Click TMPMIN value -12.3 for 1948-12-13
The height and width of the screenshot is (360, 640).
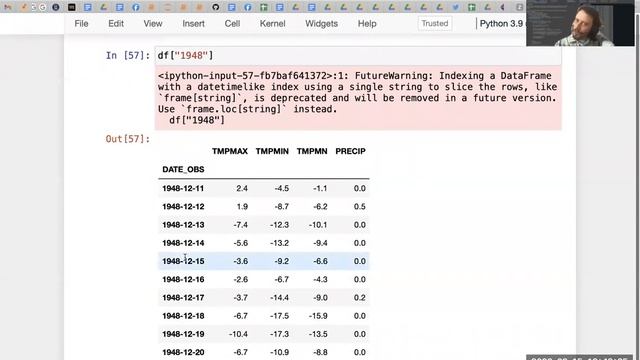(280, 225)
